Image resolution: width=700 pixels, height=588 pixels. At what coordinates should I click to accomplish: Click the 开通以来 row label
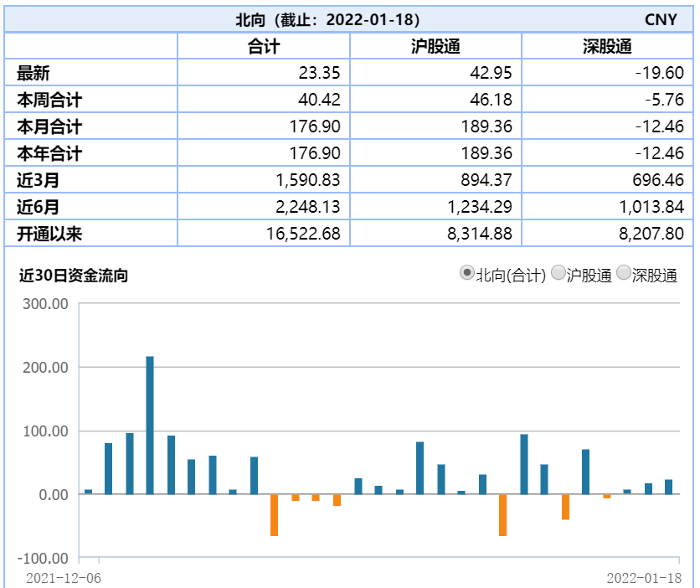coord(49,234)
